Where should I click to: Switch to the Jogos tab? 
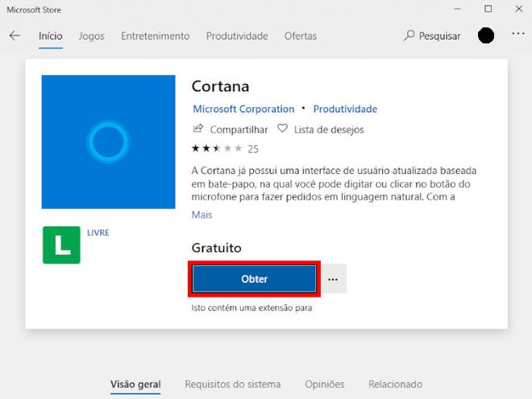pyautogui.click(x=92, y=36)
